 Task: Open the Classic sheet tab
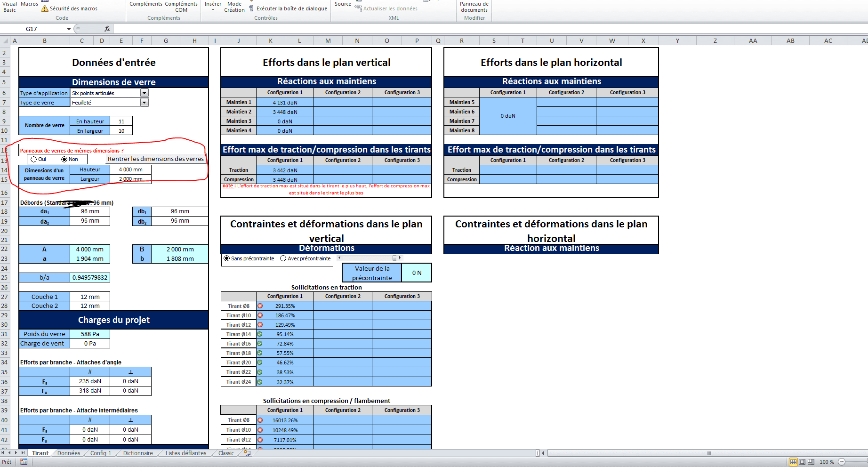coord(226,453)
